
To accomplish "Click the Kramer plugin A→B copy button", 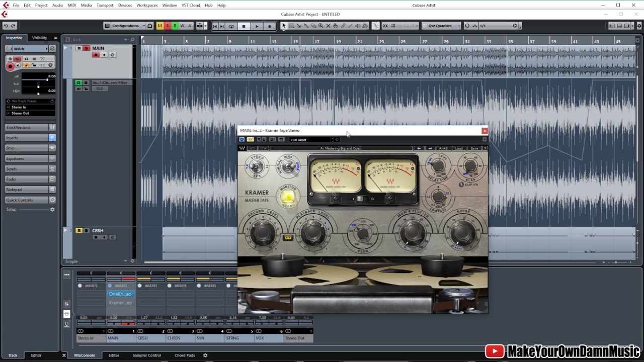I will point(443,148).
